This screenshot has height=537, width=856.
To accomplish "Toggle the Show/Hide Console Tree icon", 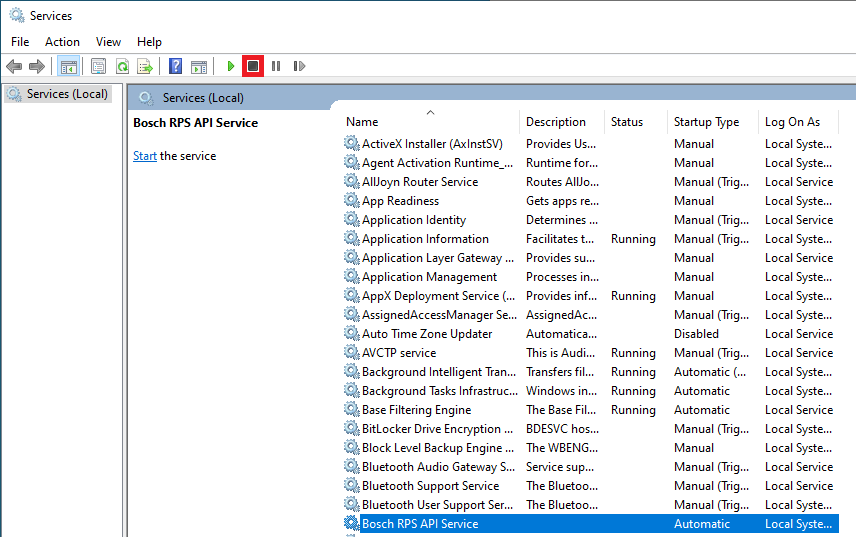I will click(x=69, y=66).
